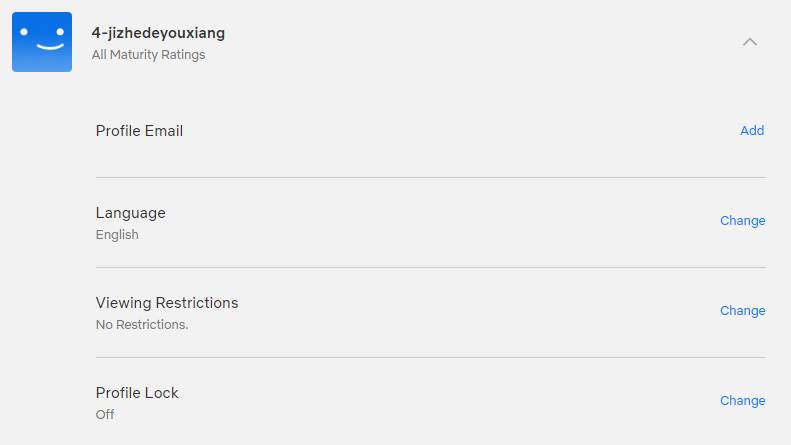Click the divider line below No Restrictions
Screen dimensions: 791x445
click(x=431, y=357)
